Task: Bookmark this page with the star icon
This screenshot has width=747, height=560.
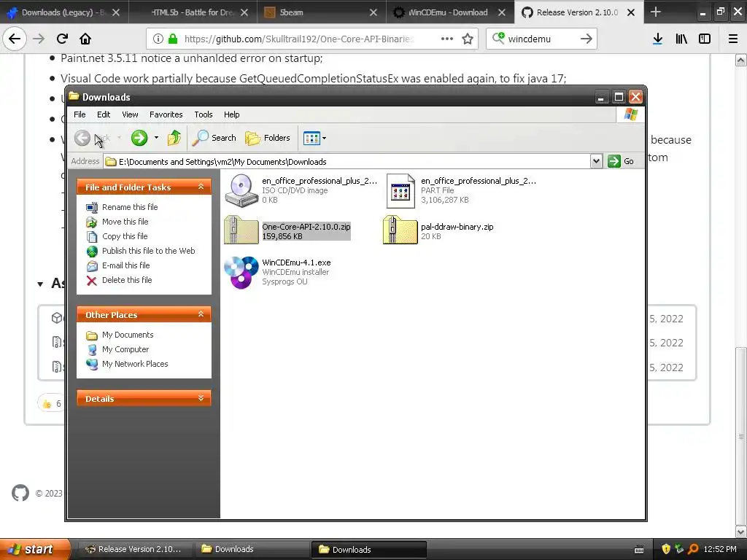Action: pyautogui.click(x=468, y=39)
